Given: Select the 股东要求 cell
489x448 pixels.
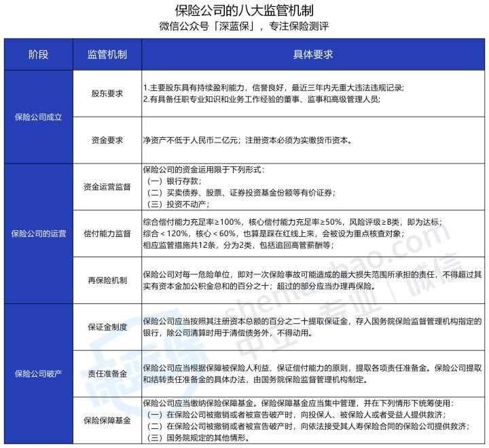Looking at the screenshot, I should (107, 94).
